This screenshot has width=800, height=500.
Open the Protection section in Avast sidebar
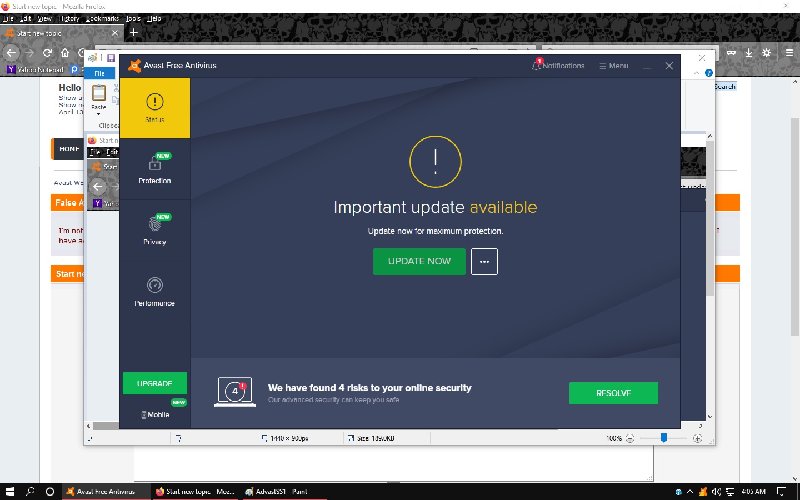(155, 169)
